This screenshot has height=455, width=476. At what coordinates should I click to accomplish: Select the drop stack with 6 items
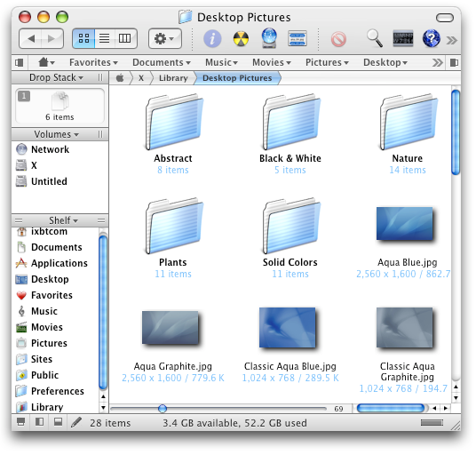click(x=59, y=106)
